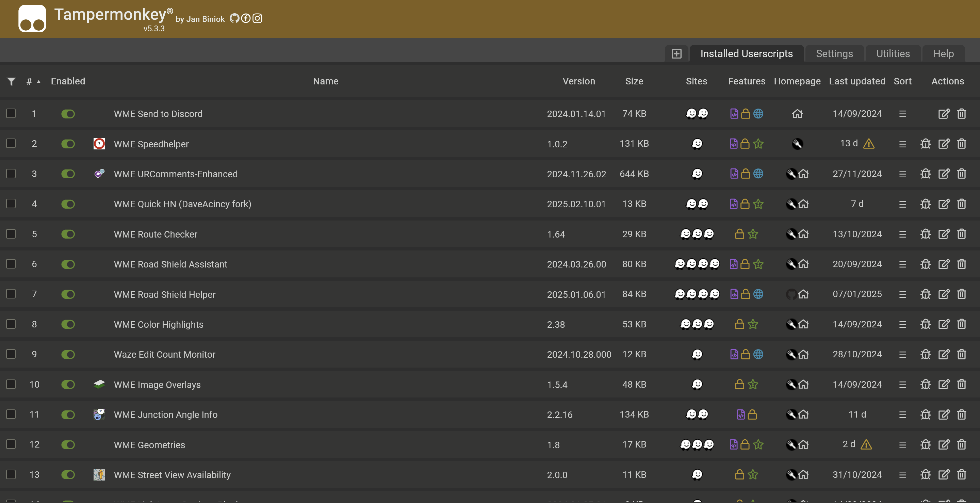
Task: Click the Instagram icon in the header
Action: coord(258,18)
